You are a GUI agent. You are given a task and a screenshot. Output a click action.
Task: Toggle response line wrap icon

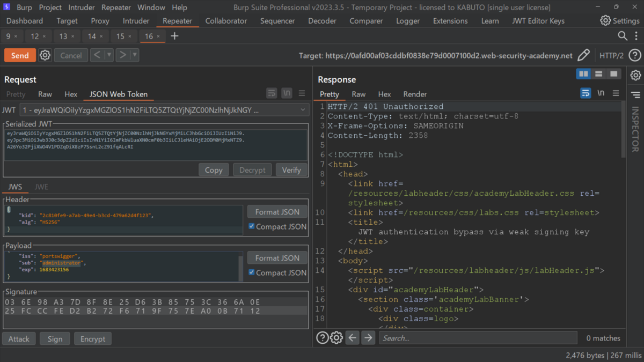[586, 93]
